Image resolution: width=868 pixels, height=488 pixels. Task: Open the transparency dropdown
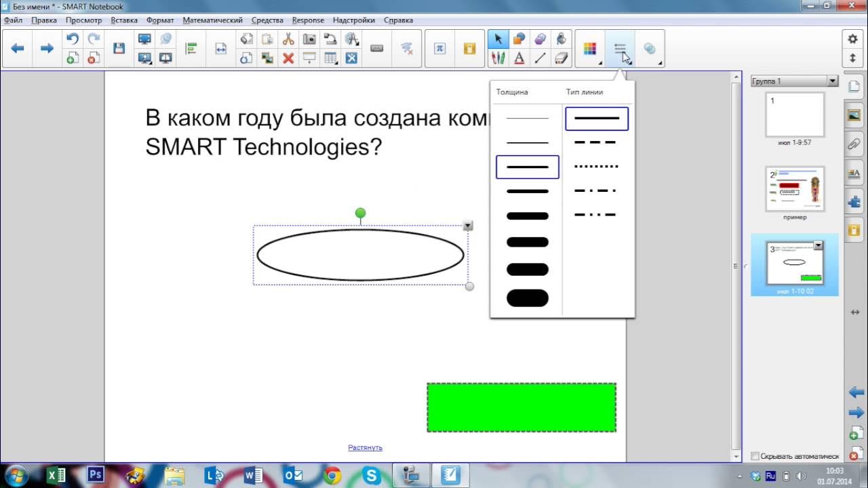coord(650,49)
